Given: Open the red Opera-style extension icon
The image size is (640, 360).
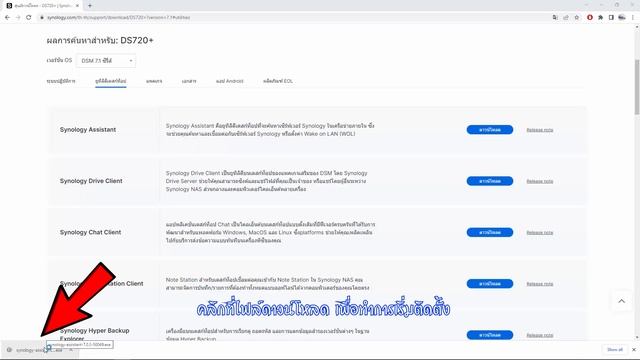Looking at the screenshot, I should click(590, 18).
